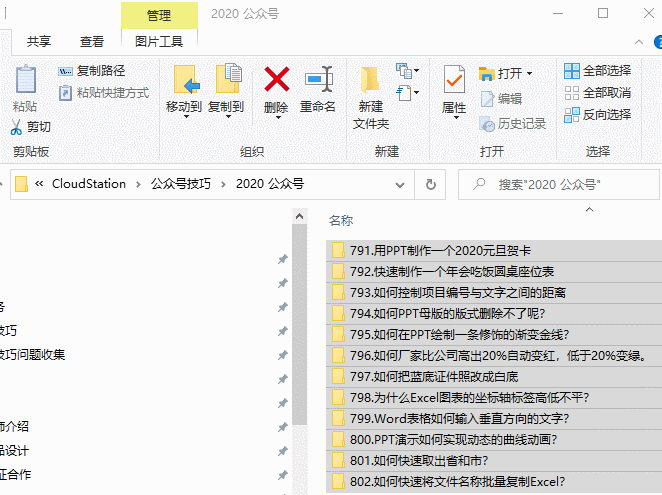The image size is (662, 495).
Task: Click the quick access item ending 品设计
Action: pyautogui.click(x=14, y=451)
